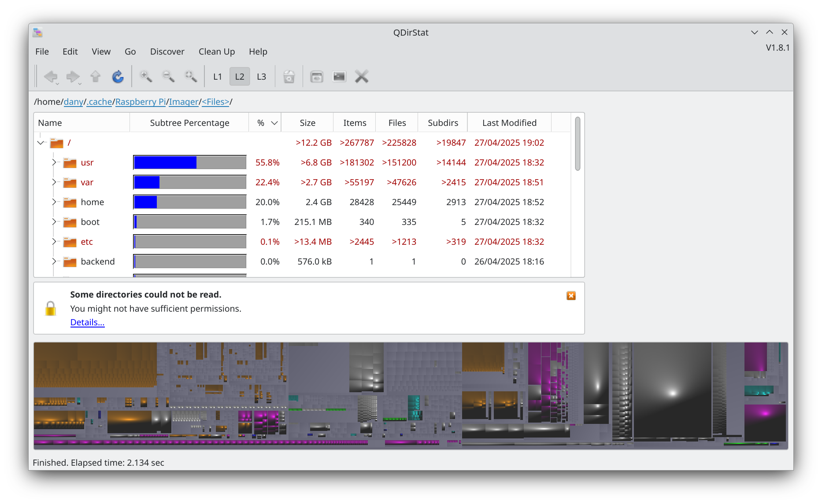This screenshot has height=504, width=822.
Task: Navigate to dany in breadcrumb path
Action: coord(74,102)
